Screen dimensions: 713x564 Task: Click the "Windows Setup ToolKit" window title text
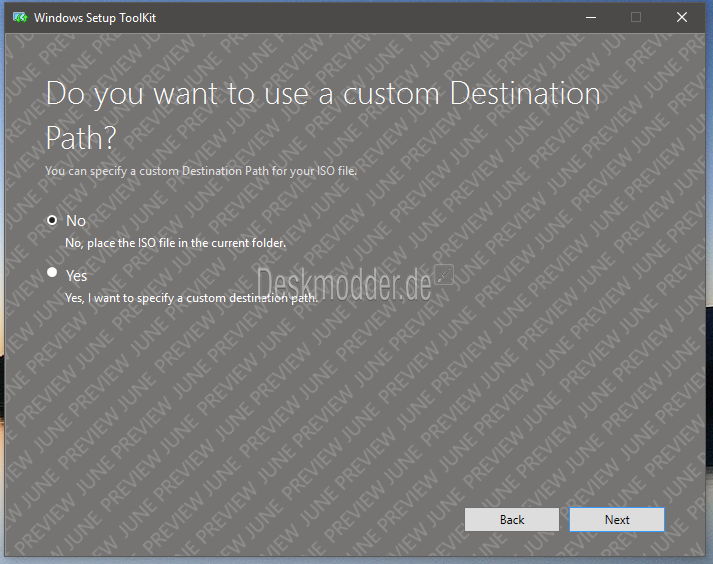pos(95,18)
